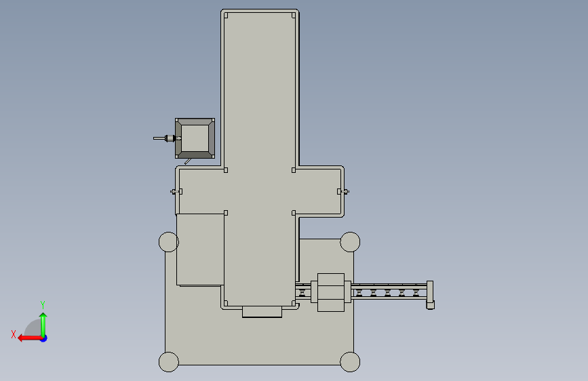Select the top-left circular foot of the base
The image size is (588, 381).
tap(169, 242)
